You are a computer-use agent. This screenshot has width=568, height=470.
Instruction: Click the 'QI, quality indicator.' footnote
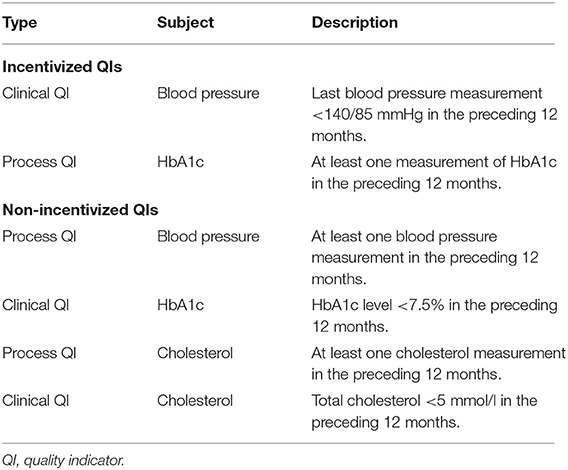pyautogui.click(x=63, y=461)
